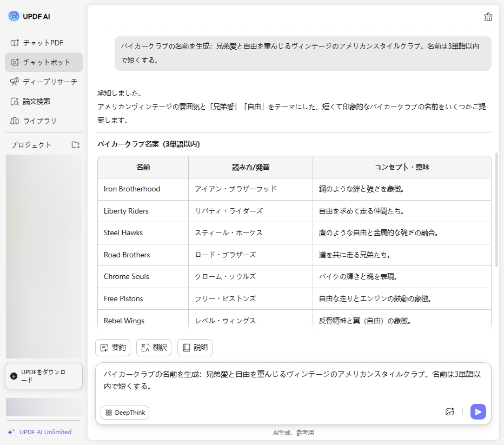Viewport: 504px width, 445px height.
Task: Click the clear chat broom icon
Action: point(488,17)
